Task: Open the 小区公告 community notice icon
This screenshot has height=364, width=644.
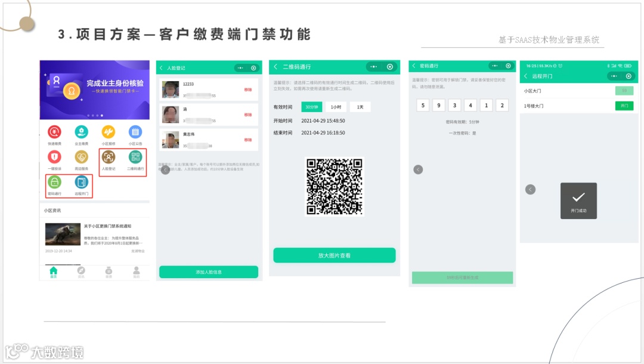Action: (135, 132)
